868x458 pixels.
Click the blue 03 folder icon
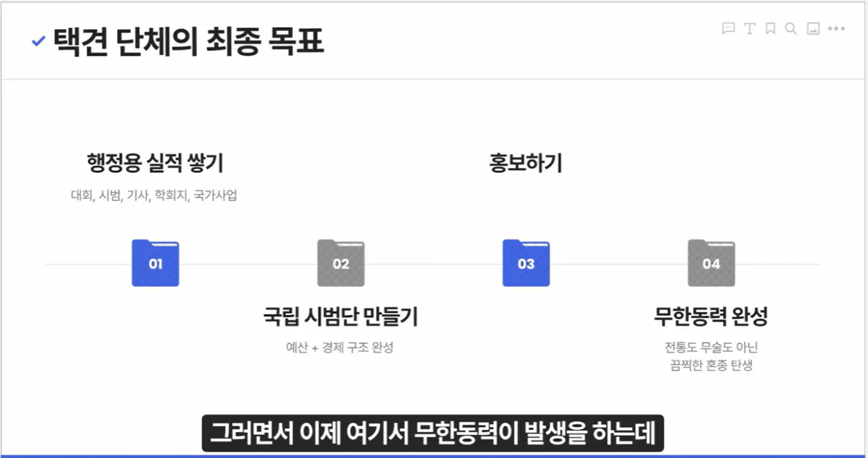coord(526,263)
